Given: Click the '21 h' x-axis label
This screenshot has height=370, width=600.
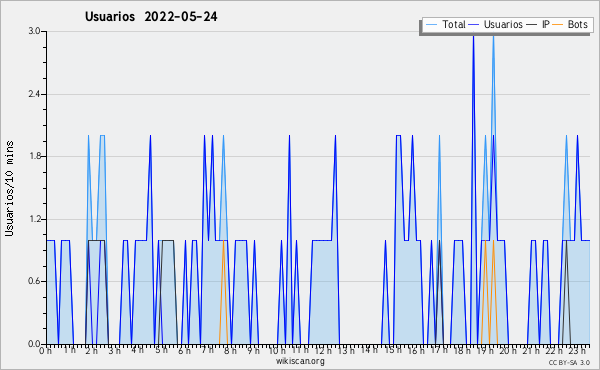Looking at the screenshot, I should click(532, 350).
